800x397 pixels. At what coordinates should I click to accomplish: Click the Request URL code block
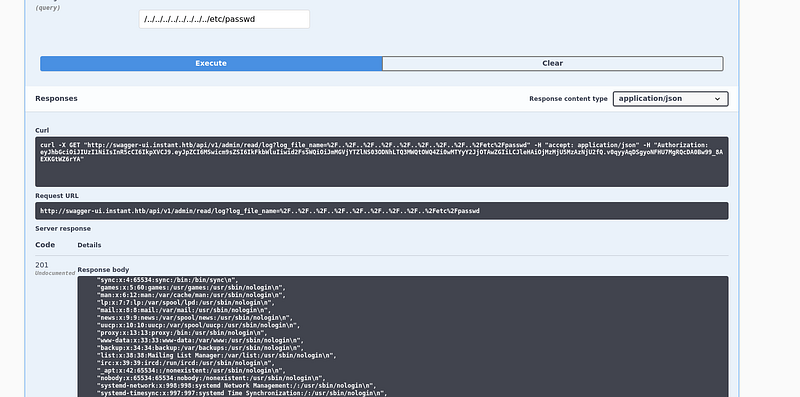pos(382,211)
